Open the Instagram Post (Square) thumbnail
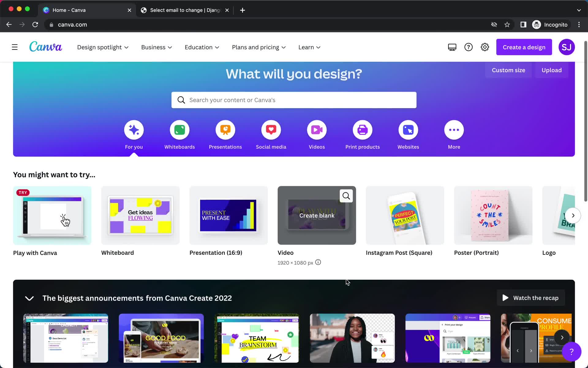This screenshot has height=368, width=588. 405,215
